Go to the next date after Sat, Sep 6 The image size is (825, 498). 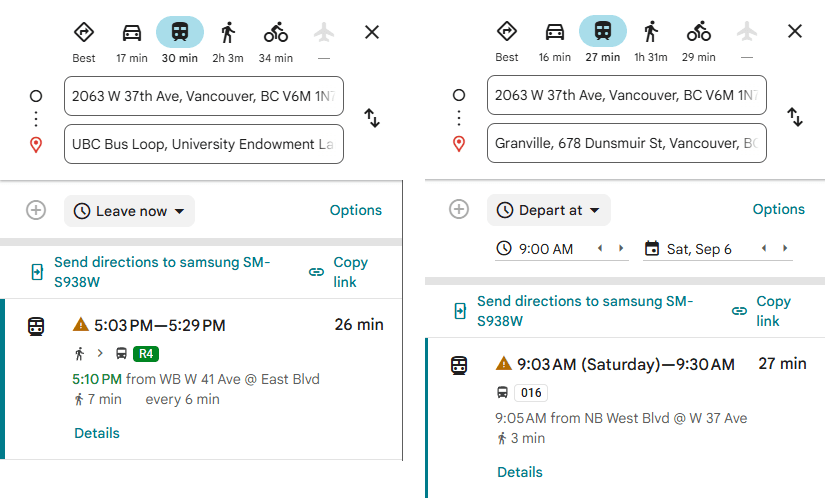click(785, 248)
